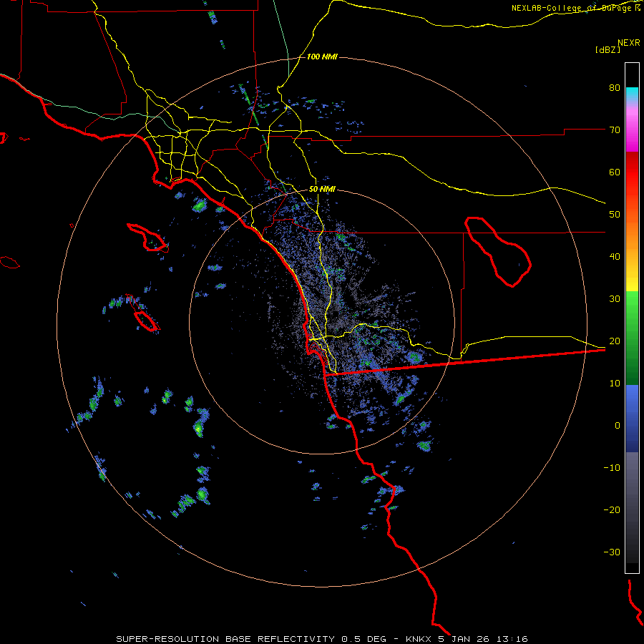The height and width of the screenshot is (644, 644).
Task: Click the 70 value on dBZ scale
Action: coord(615,130)
